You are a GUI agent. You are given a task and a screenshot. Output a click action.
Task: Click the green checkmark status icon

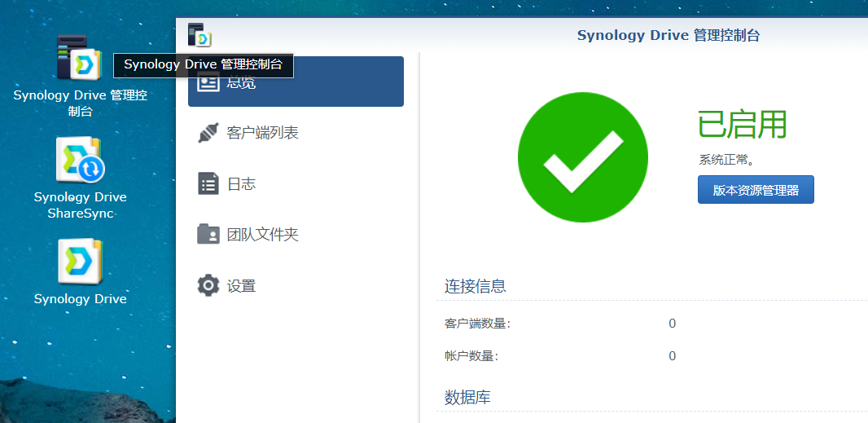(x=583, y=157)
